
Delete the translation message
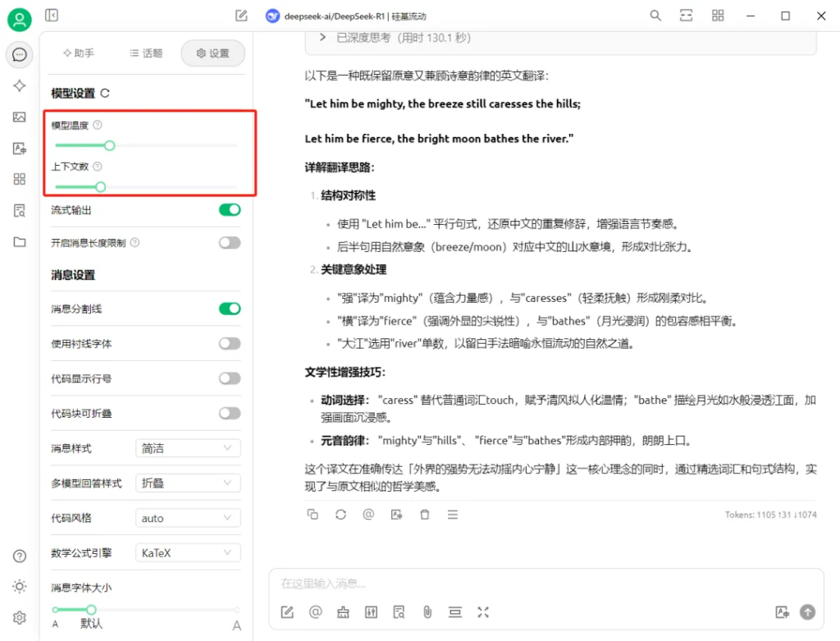(424, 515)
